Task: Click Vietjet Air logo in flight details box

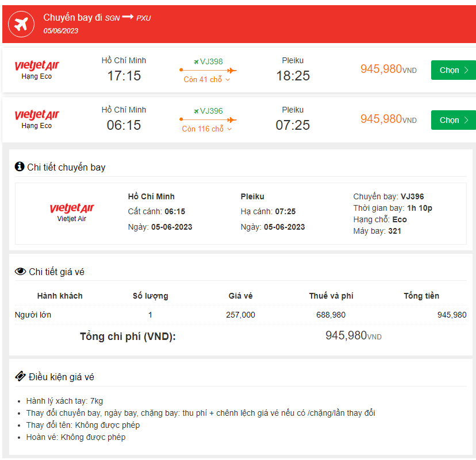Action: (x=71, y=208)
